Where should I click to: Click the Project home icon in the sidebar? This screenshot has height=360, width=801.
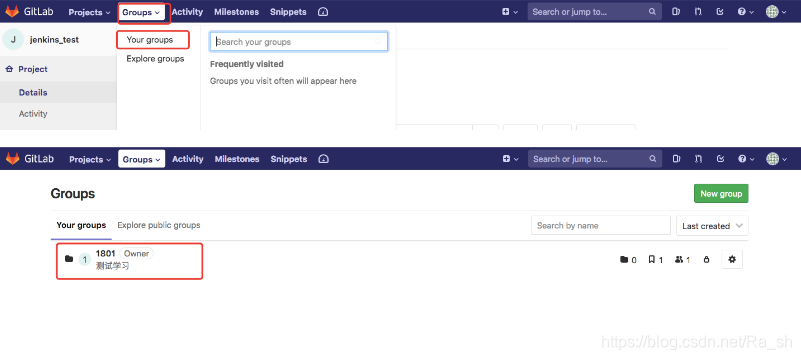9,69
